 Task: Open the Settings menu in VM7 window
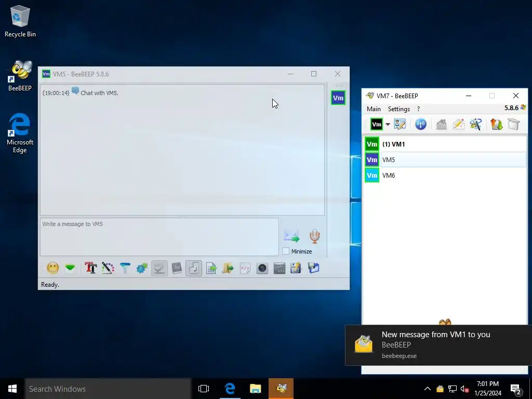pyautogui.click(x=398, y=109)
